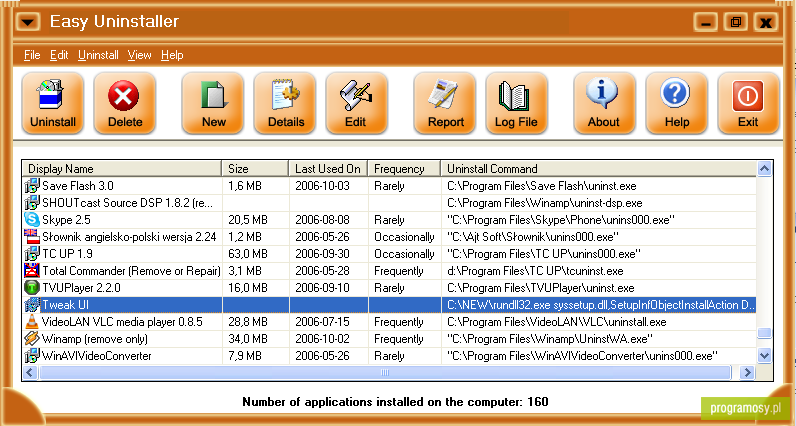Click the Edit toolbar button
Screen dimensions: 796x426
[x=356, y=103]
